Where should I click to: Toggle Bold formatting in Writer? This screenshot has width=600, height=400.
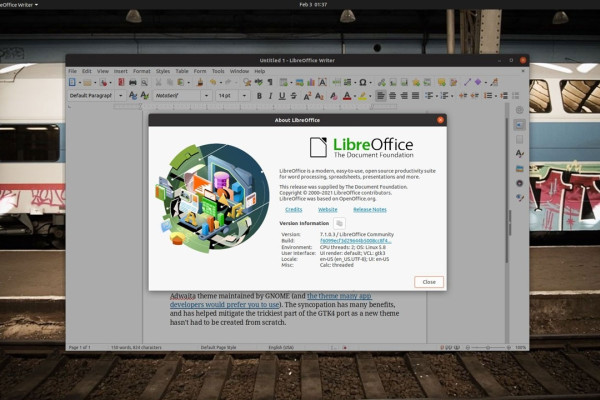pos(259,96)
